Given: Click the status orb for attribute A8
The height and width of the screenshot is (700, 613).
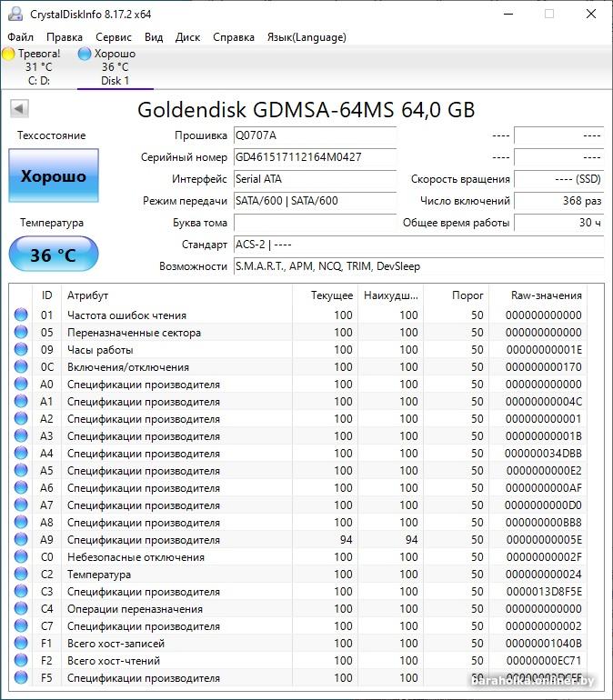Looking at the screenshot, I should tap(21, 522).
